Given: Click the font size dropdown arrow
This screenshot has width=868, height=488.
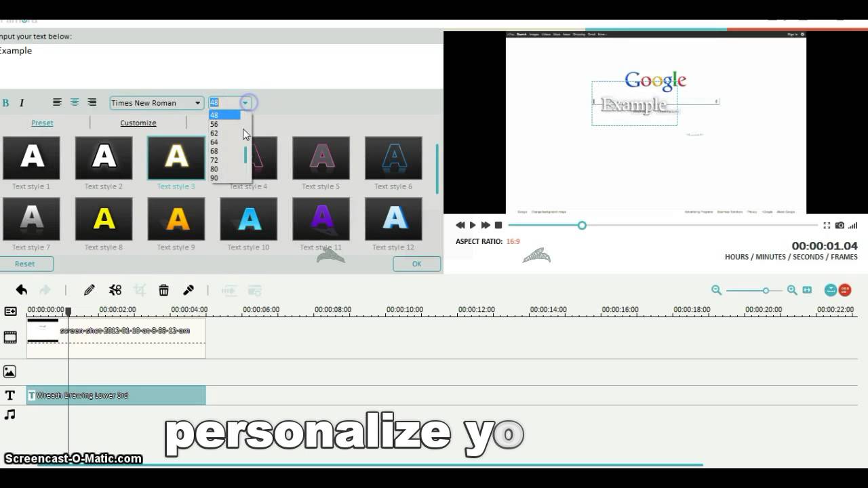Looking at the screenshot, I should tap(245, 103).
